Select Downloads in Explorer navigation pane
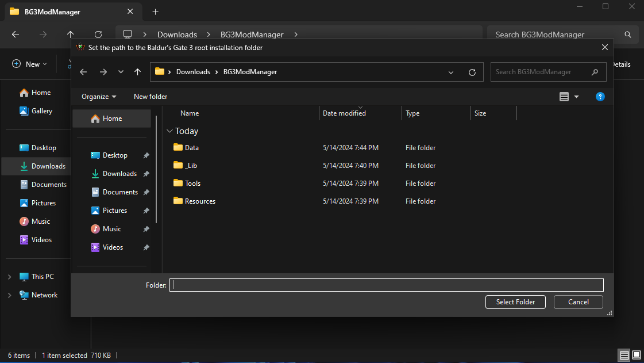This screenshot has width=644, height=363. click(43, 166)
